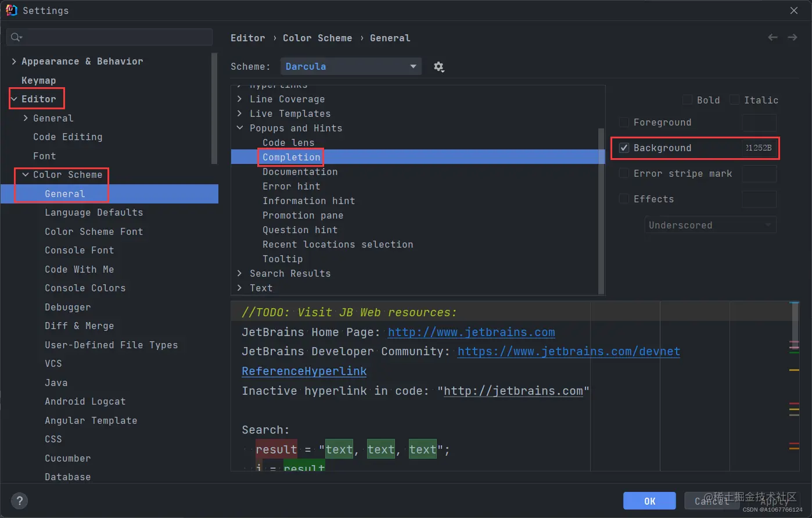Expand the General node under Editor

coord(26,118)
